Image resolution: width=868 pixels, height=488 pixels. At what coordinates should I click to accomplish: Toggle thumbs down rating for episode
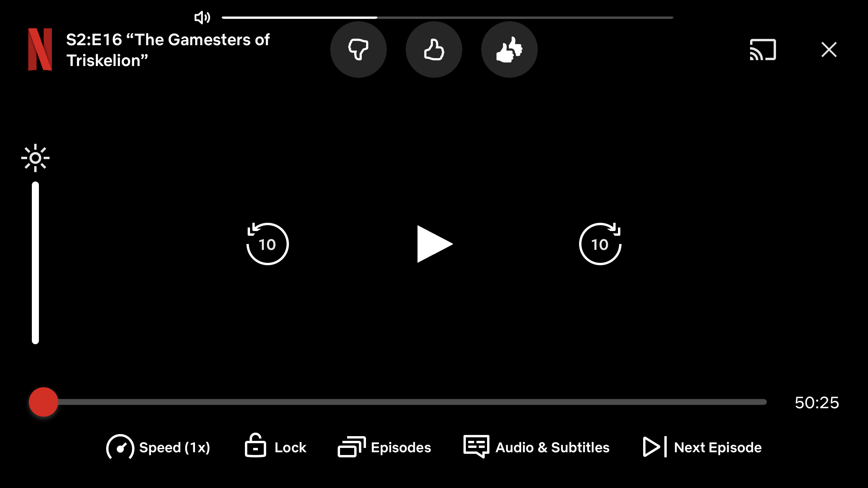coord(358,50)
